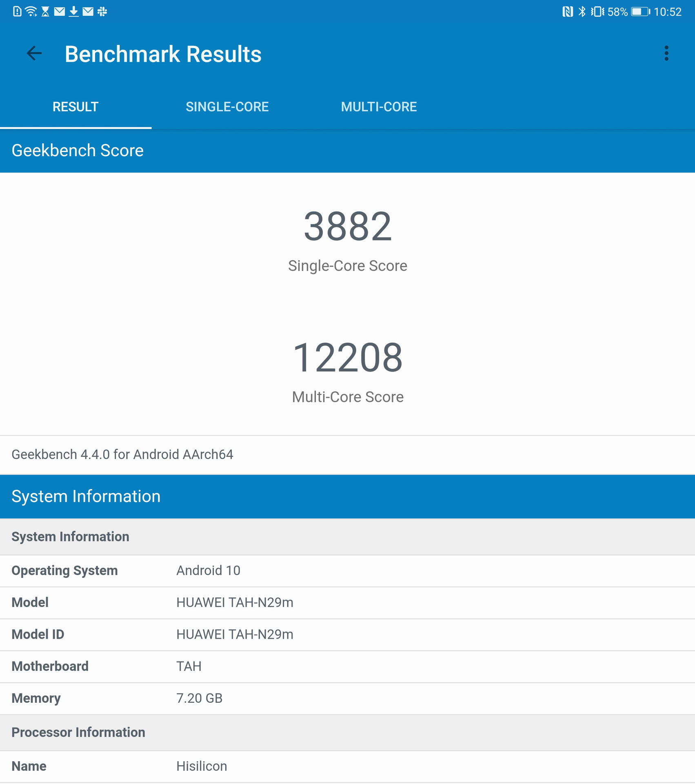Open the three-dot overflow menu

(x=666, y=53)
